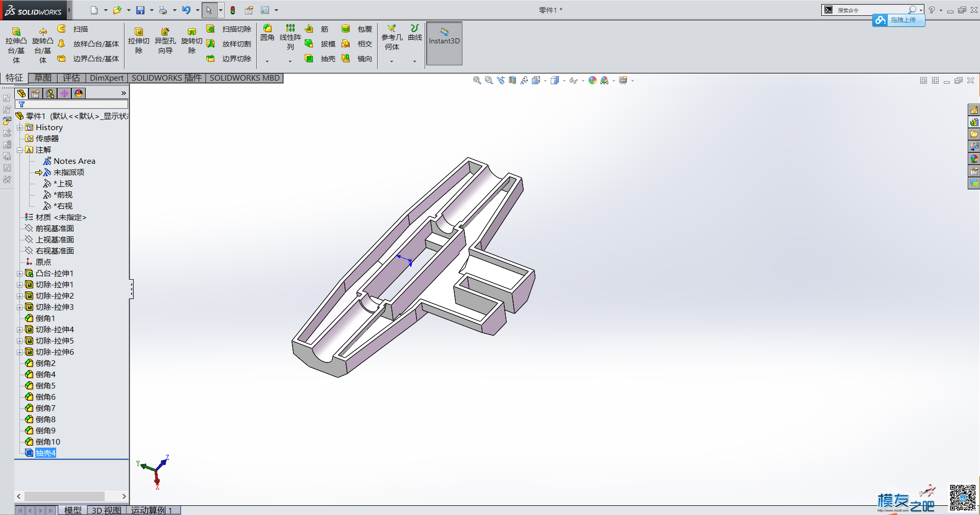980x515 pixels.
Task: Click the Wrap (包覆) tool
Action: pyautogui.click(x=357, y=29)
